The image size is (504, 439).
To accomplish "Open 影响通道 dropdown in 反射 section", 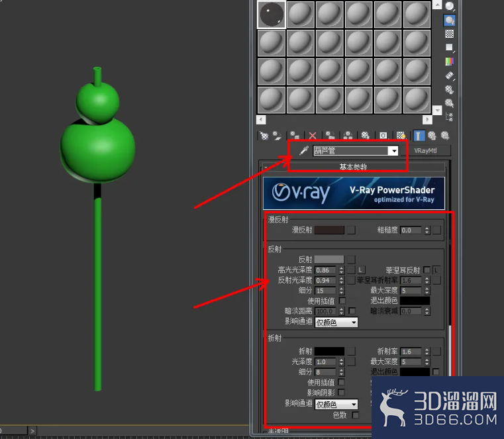I will tap(354, 322).
